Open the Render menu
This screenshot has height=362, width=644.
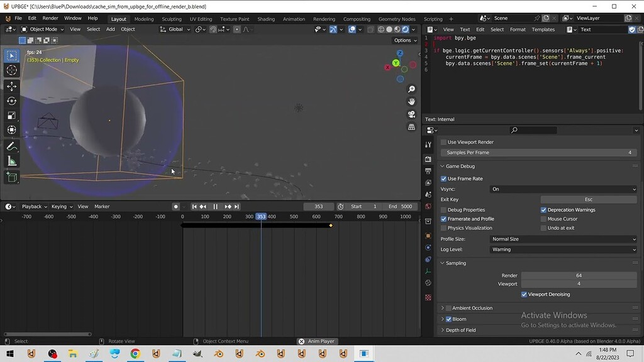[x=50, y=18]
